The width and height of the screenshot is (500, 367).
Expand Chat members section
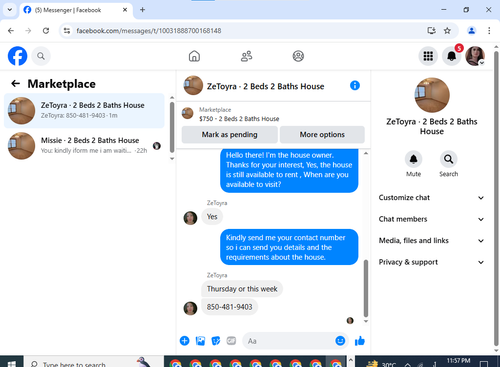coord(431,219)
